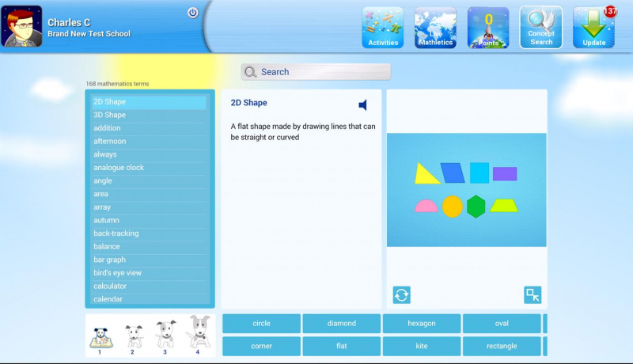Open the Activities icon

[x=383, y=28]
